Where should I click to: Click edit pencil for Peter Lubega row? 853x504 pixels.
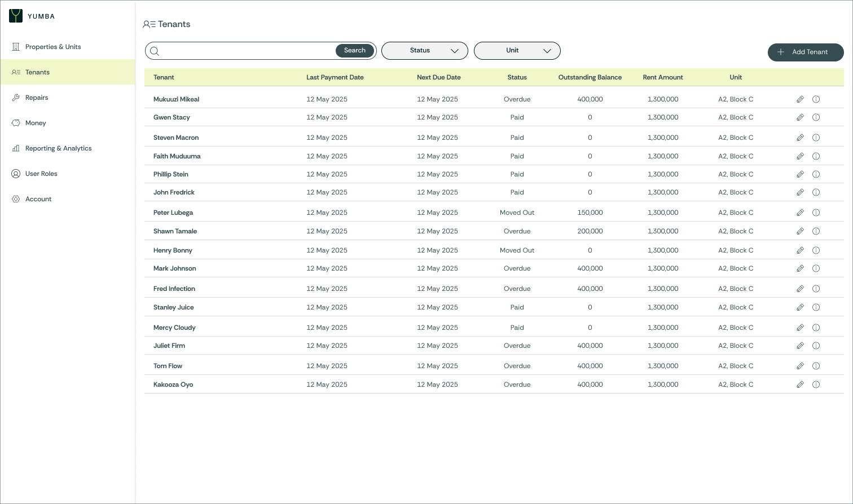coord(800,213)
